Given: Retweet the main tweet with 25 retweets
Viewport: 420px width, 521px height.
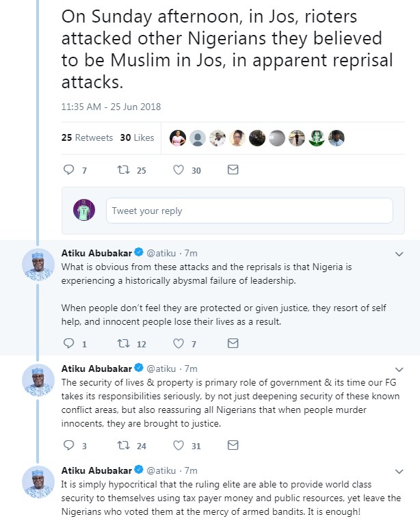Looking at the screenshot, I should point(123,170).
